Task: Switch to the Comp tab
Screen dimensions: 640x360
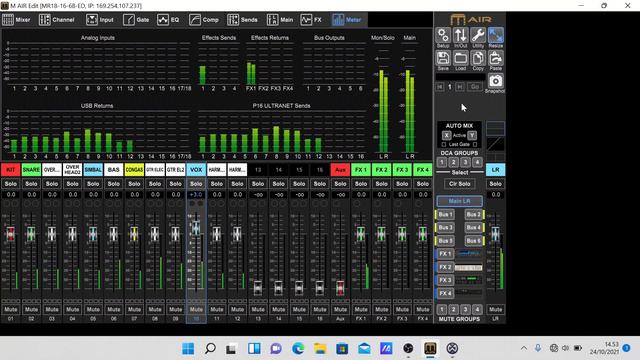Action: [204, 20]
